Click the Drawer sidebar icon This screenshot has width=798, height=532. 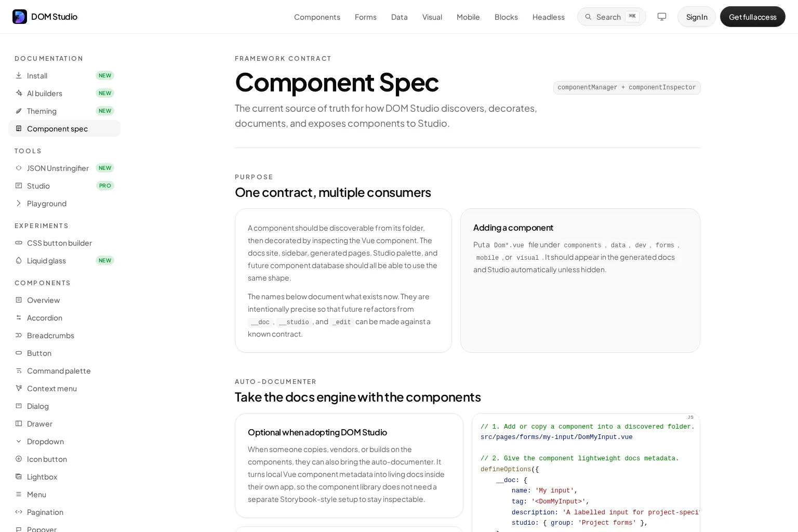click(x=19, y=423)
